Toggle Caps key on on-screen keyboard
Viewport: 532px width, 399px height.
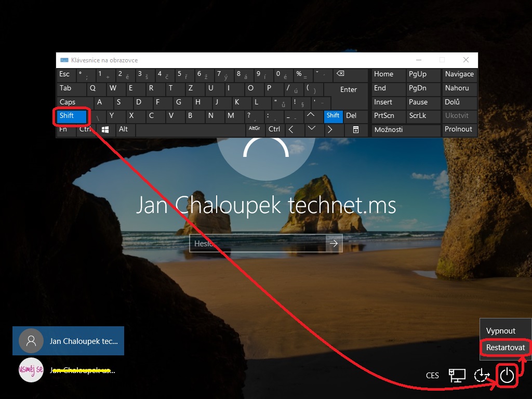[75, 102]
